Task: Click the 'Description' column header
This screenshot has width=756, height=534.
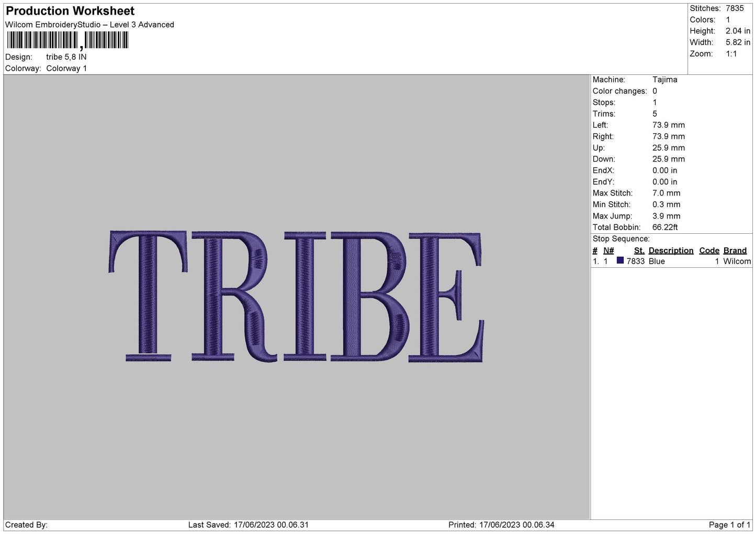Action: [x=671, y=251]
